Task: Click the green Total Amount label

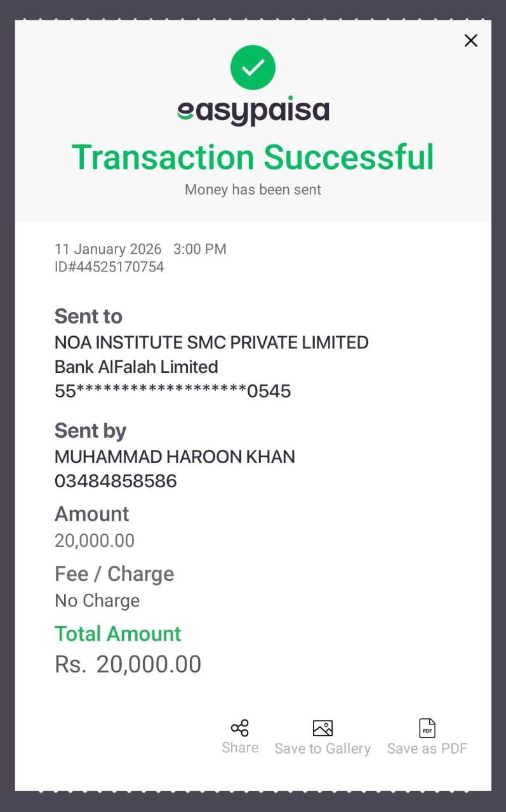Action: 118,634
